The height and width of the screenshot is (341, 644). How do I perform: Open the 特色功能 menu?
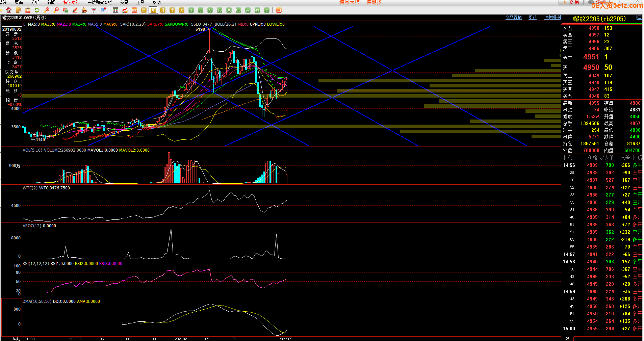(71, 2)
